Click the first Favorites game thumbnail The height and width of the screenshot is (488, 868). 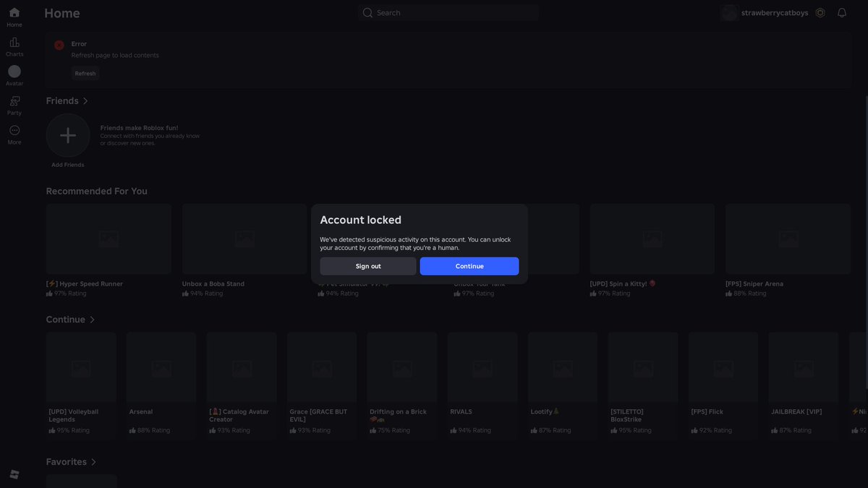point(82,481)
